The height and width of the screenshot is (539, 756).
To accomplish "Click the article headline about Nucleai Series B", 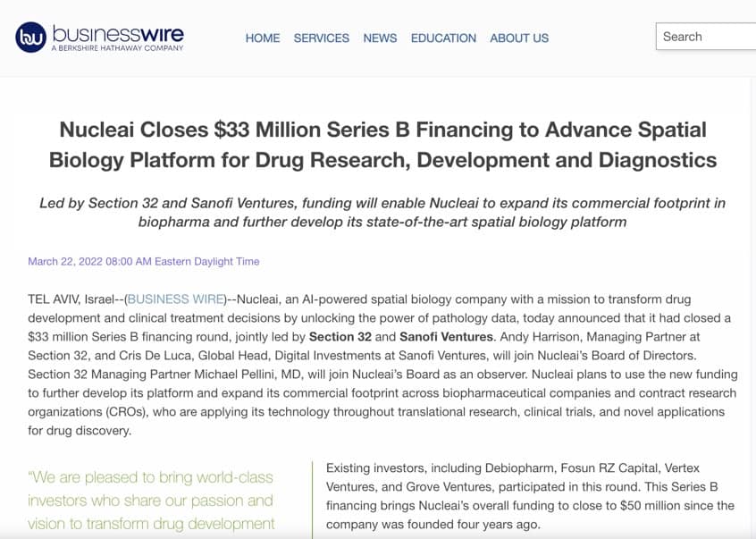I will click(x=382, y=145).
